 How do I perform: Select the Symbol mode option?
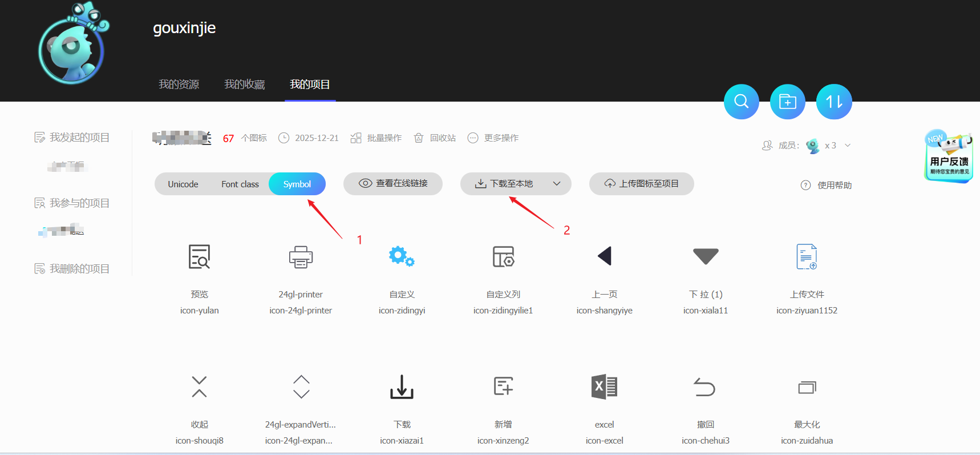coord(297,184)
